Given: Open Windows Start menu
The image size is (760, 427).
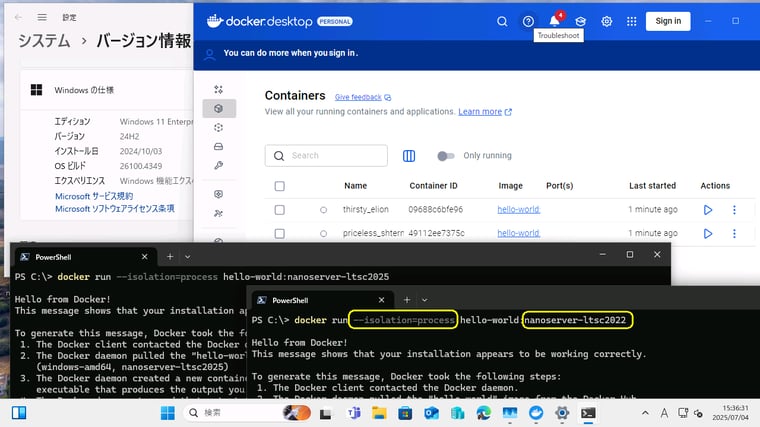Looking at the screenshot, I should [x=168, y=413].
